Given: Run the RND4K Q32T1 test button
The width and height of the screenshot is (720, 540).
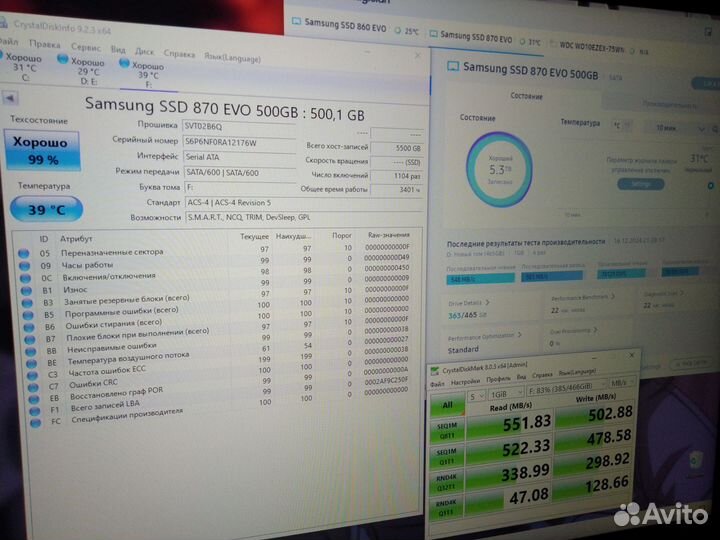Looking at the screenshot, I should coord(446,482).
